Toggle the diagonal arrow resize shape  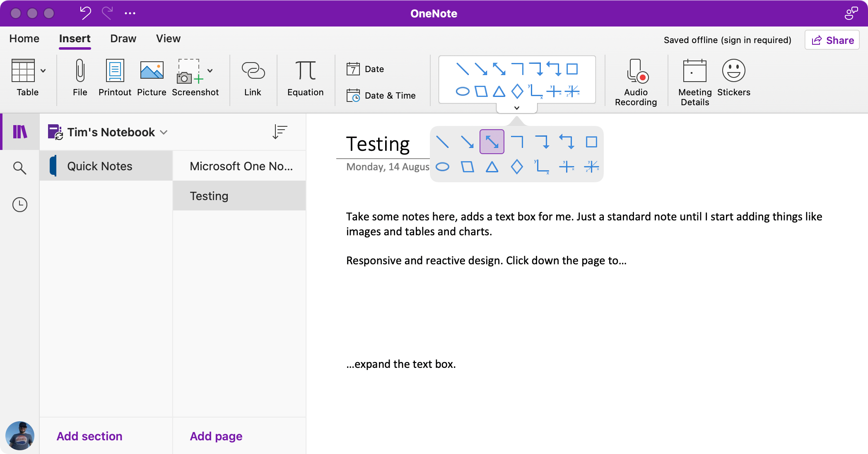pyautogui.click(x=492, y=142)
